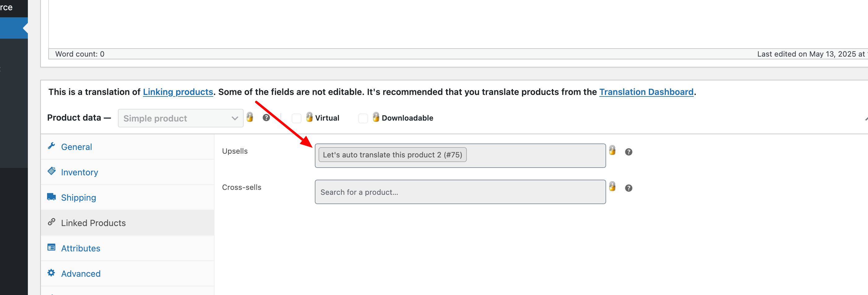
Task: Go to the Translation Dashboard link
Action: pyautogui.click(x=646, y=92)
